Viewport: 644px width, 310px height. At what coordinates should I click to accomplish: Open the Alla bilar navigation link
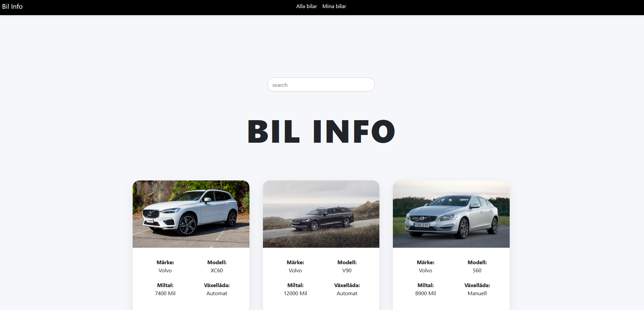tap(306, 6)
